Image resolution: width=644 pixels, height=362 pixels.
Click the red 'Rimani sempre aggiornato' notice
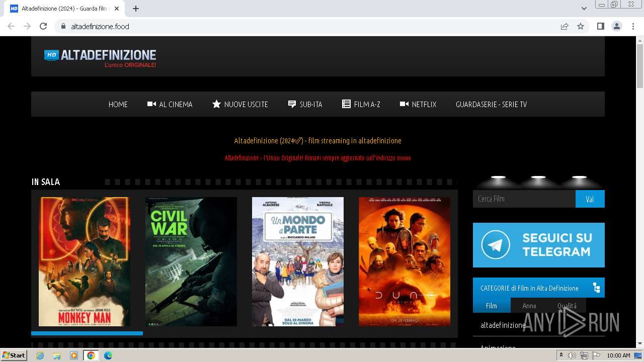(317, 158)
